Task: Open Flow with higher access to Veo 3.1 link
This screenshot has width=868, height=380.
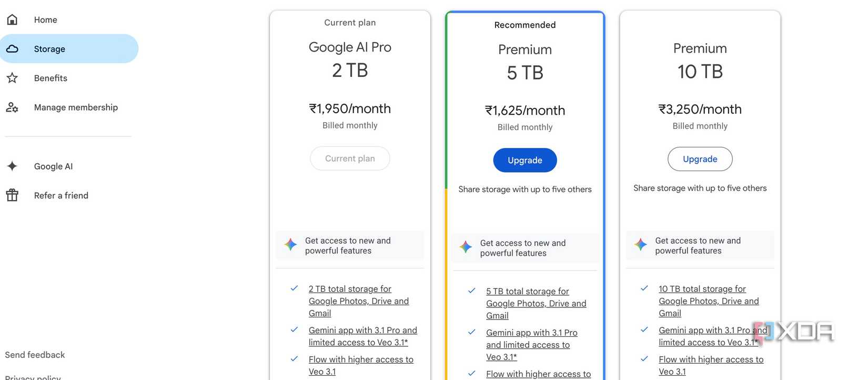Action: point(361,365)
